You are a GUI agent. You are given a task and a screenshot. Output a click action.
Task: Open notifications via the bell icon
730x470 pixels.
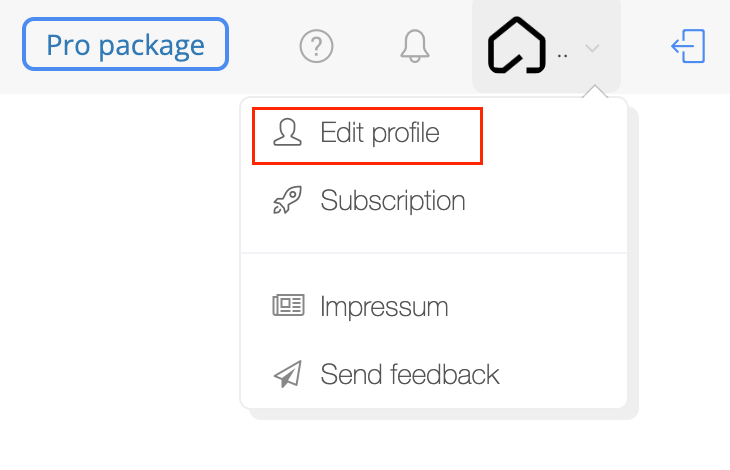coord(414,46)
